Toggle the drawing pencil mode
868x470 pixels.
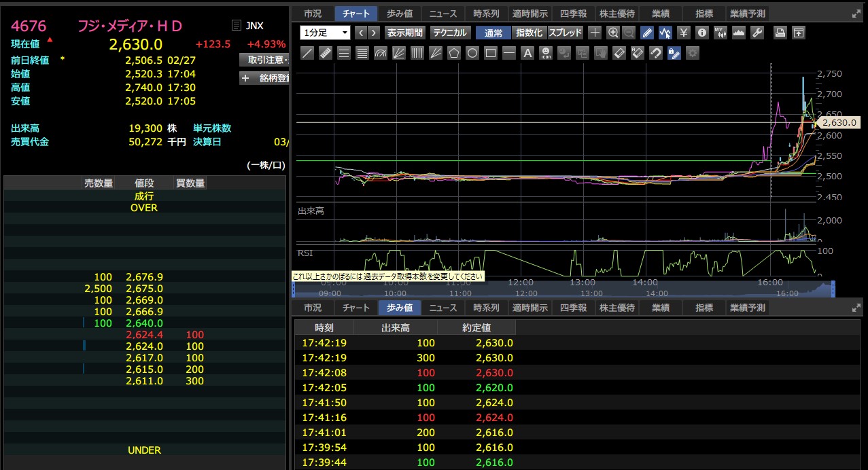click(647, 33)
